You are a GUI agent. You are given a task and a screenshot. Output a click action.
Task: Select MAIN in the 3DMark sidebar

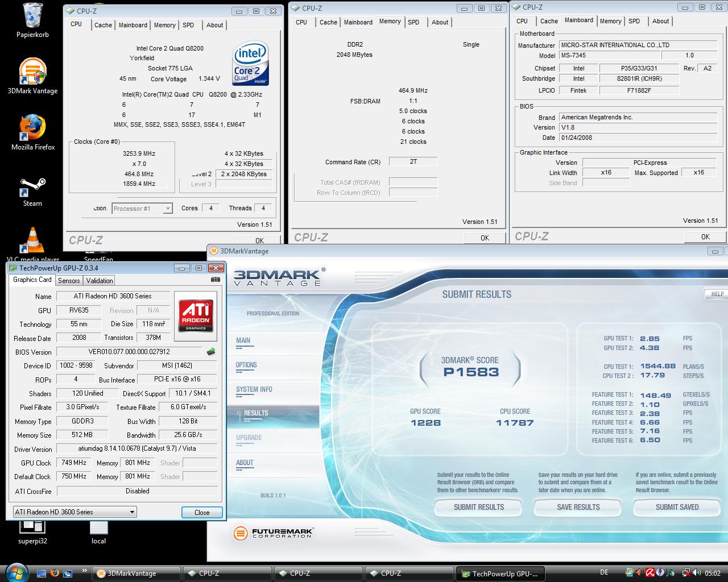pyautogui.click(x=243, y=340)
